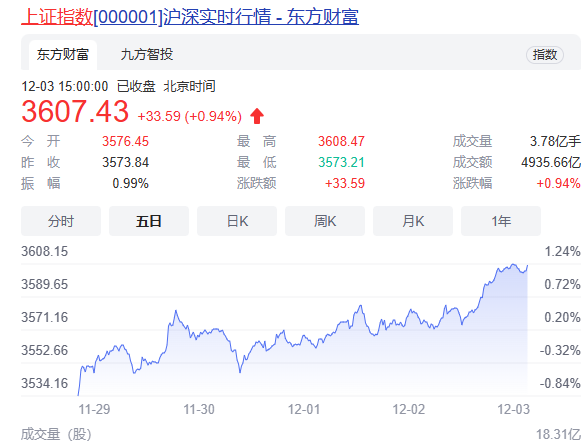Select the 月K chart period
This screenshot has width=588, height=447.
click(x=413, y=221)
